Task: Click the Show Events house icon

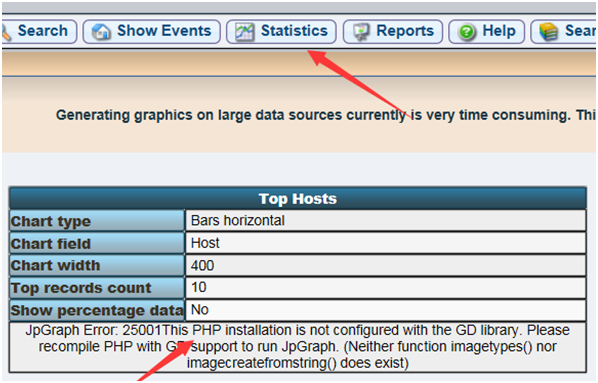Action: point(101,32)
